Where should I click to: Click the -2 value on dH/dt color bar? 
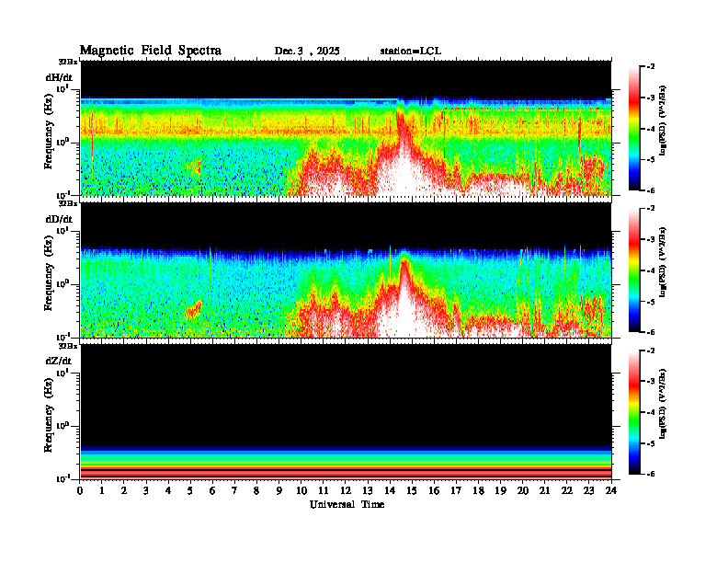(651, 67)
